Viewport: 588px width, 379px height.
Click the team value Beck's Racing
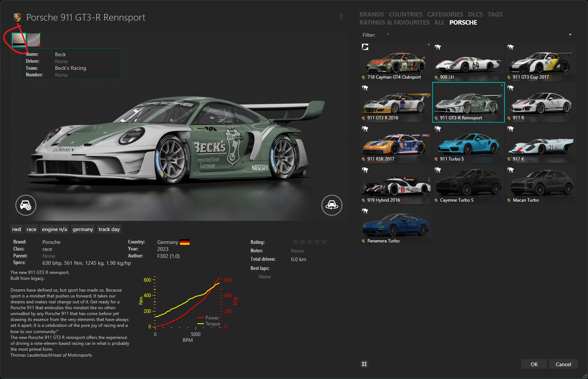coord(71,68)
